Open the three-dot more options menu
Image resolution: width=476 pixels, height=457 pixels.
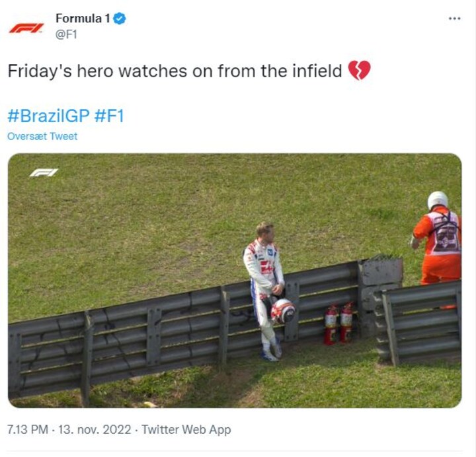(x=454, y=18)
